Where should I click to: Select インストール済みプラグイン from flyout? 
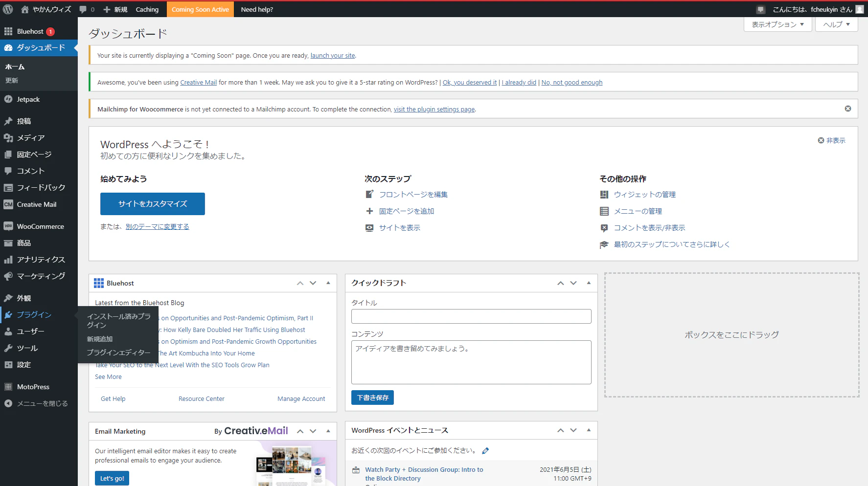coord(118,321)
